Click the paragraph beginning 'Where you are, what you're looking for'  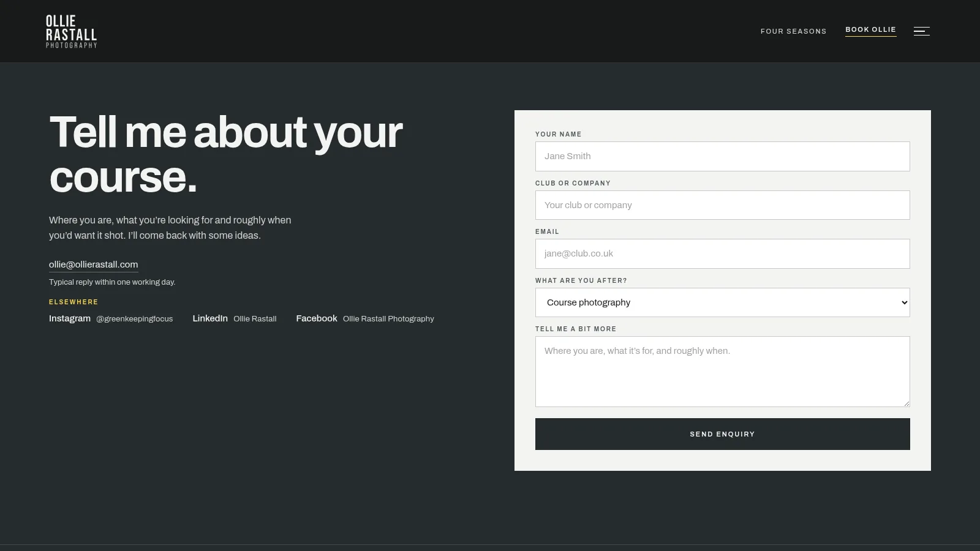coord(170,228)
